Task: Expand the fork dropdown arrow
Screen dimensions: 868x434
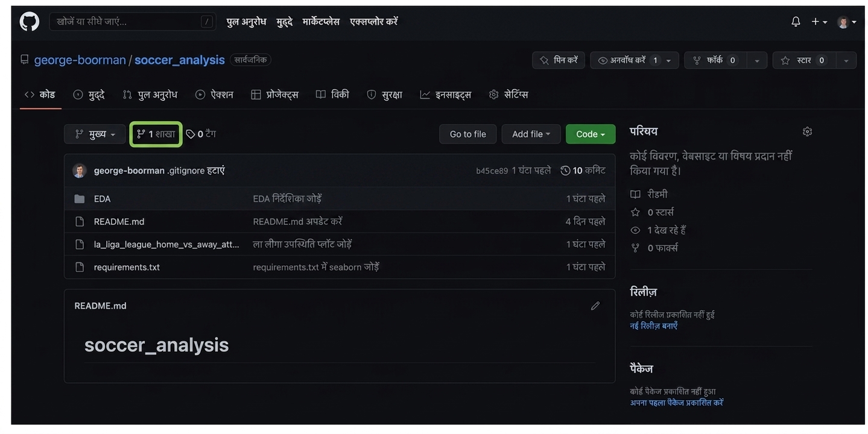Action: pos(756,60)
